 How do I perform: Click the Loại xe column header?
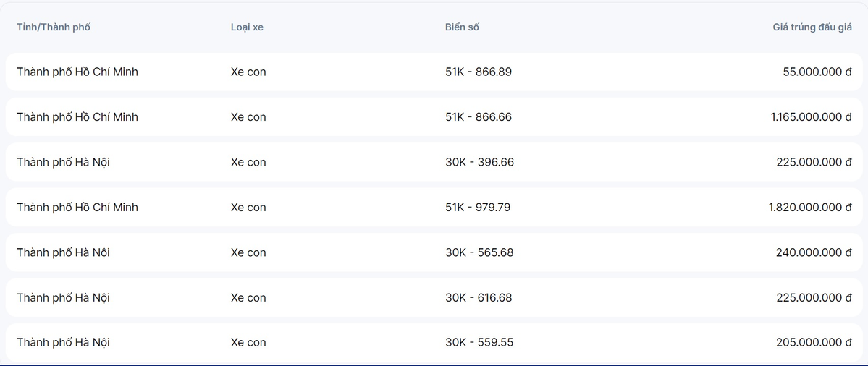(247, 27)
